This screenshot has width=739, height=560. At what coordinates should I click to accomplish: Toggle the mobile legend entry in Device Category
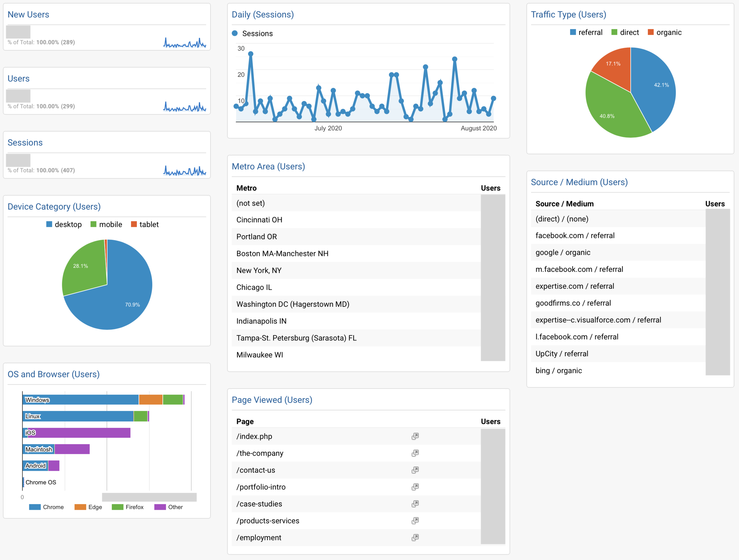click(x=110, y=224)
